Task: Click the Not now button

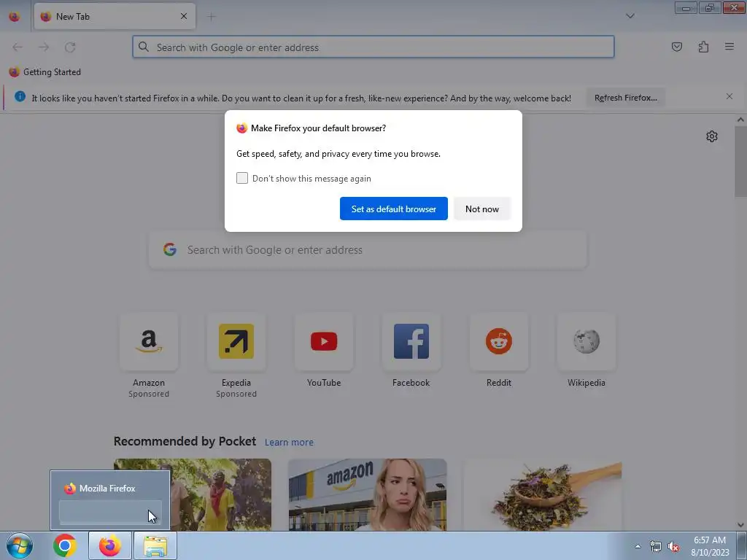Action: pos(482,209)
